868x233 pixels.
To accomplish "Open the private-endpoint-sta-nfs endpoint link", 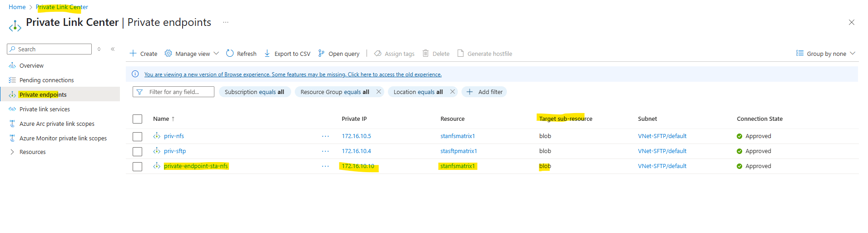I will [x=196, y=166].
